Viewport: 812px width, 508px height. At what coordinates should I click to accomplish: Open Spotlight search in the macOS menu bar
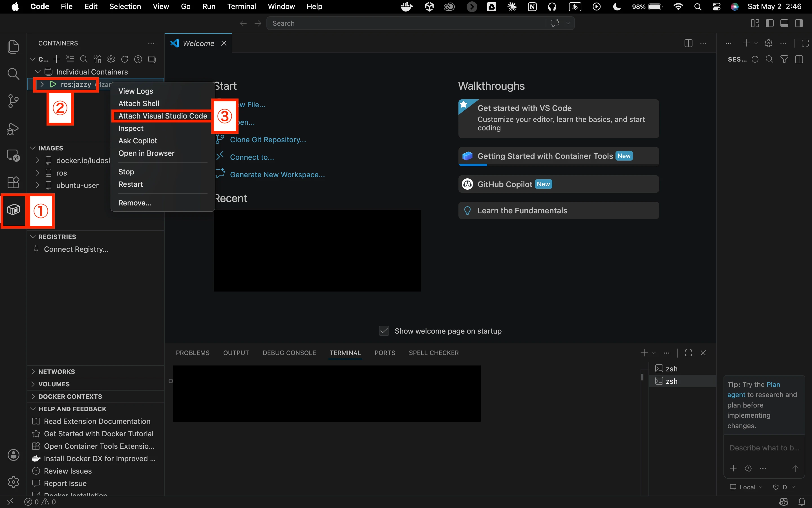pos(698,7)
